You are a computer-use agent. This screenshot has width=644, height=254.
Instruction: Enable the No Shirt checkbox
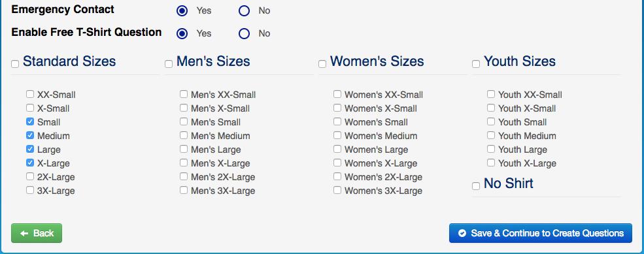tap(476, 186)
